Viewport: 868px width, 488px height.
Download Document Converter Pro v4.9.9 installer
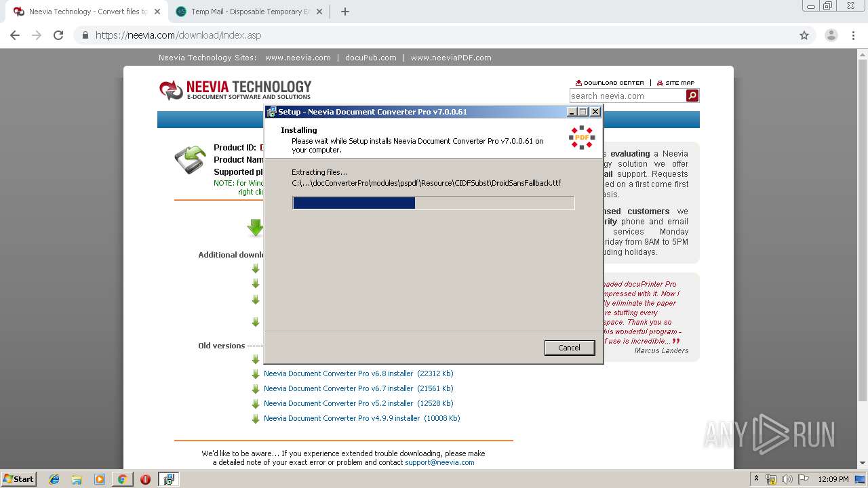coord(361,418)
